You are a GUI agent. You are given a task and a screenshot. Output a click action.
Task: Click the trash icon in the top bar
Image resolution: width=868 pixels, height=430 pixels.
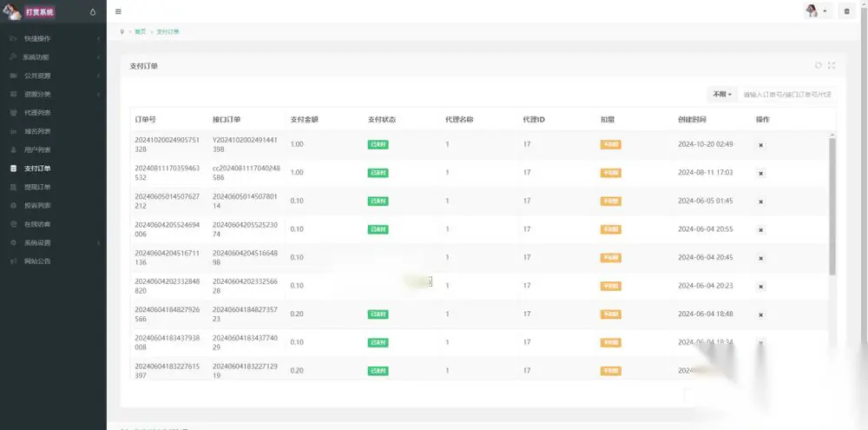847,11
